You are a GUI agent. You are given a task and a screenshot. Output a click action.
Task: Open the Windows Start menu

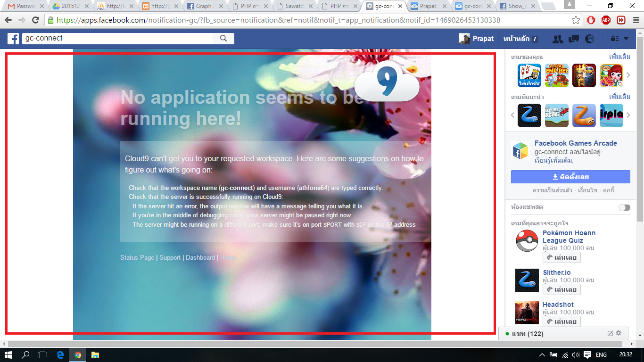pyautogui.click(x=8, y=354)
